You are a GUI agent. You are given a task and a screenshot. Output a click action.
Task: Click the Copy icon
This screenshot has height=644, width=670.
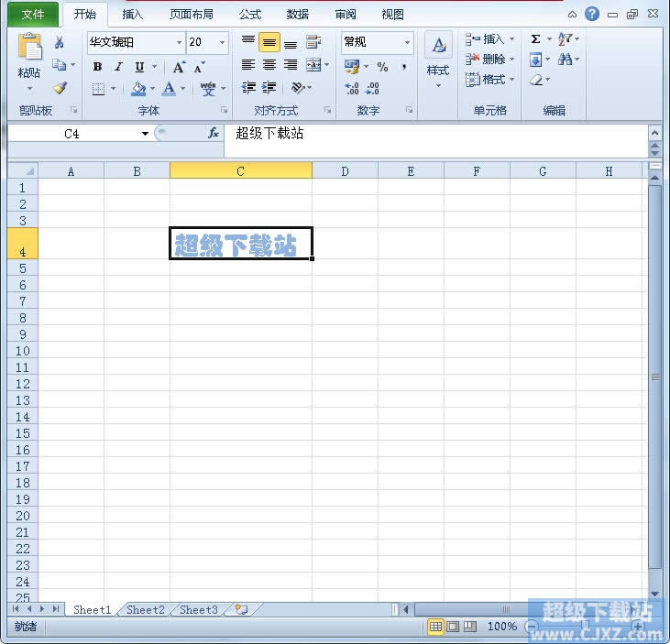click(x=59, y=65)
